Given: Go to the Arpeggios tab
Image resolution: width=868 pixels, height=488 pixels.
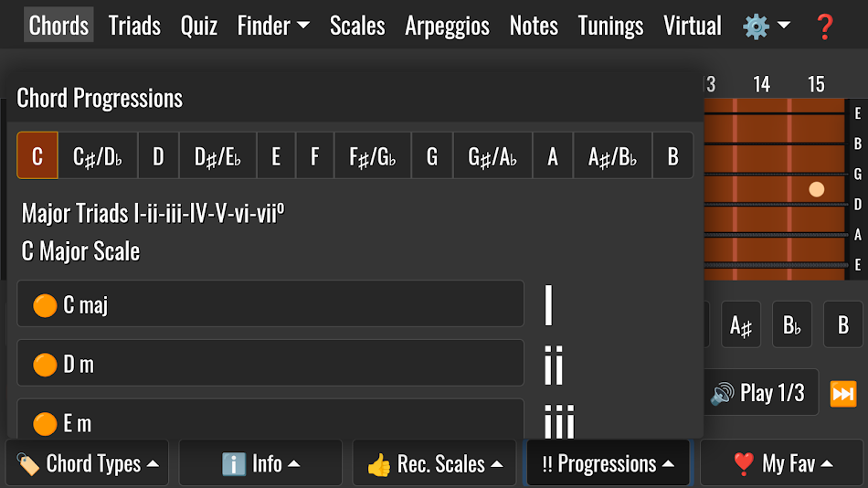Looking at the screenshot, I should (447, 26).
